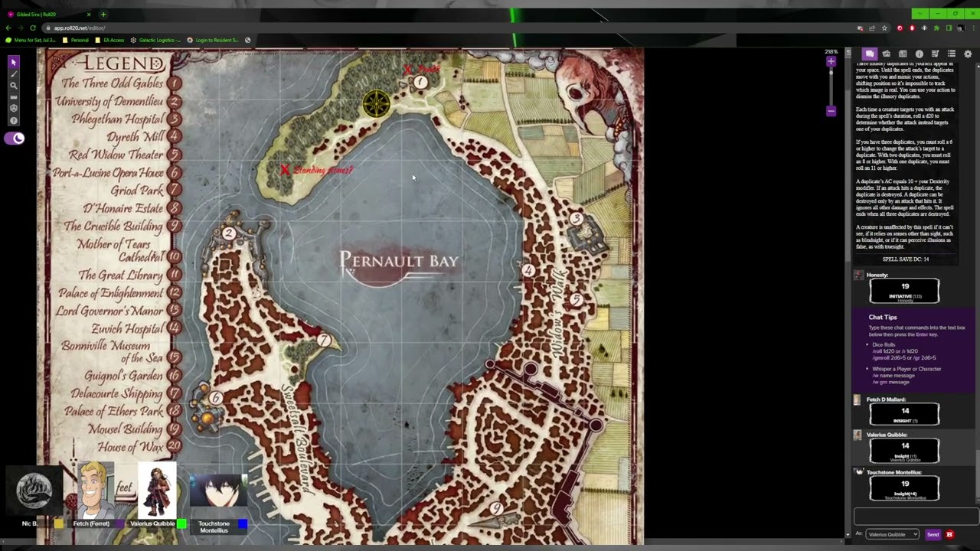The image size is (980, 551).
Task: Reload the Roll20 page
Action: point(33,28)
